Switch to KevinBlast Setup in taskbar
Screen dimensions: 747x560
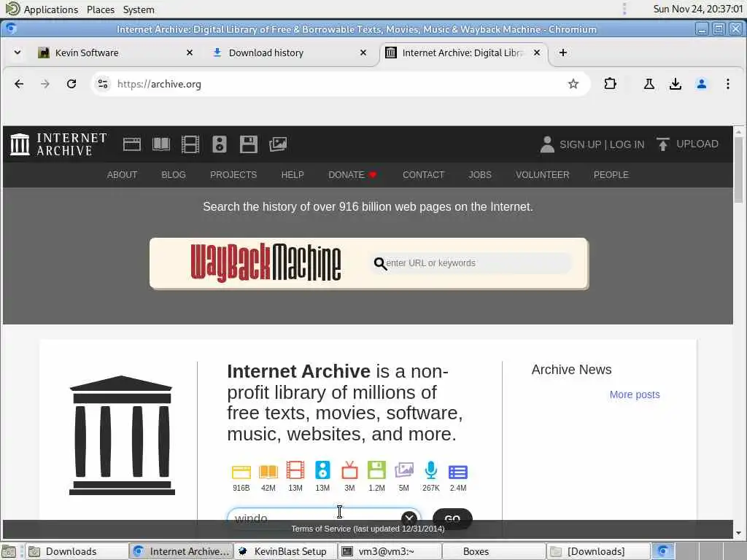point(285,551)
